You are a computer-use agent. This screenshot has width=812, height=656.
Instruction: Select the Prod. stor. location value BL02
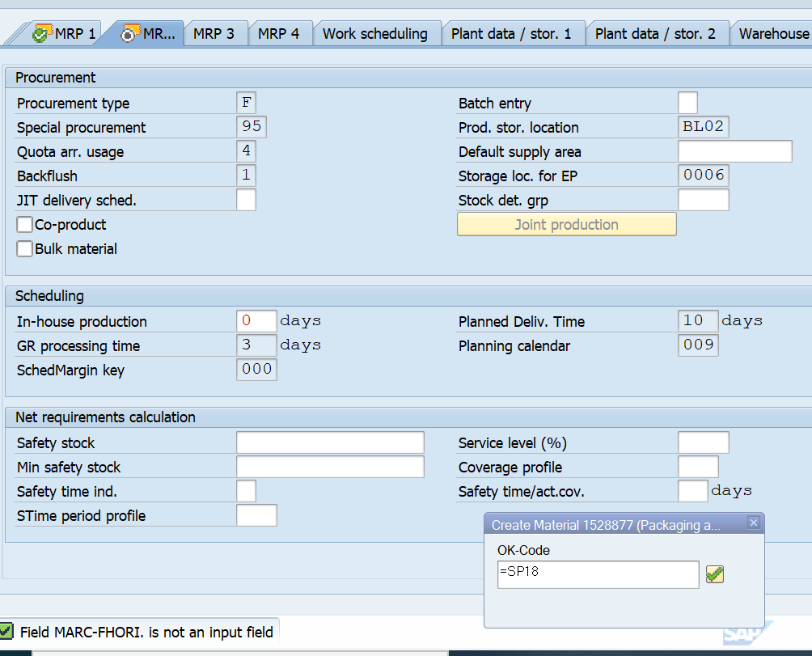click(701, 126)
